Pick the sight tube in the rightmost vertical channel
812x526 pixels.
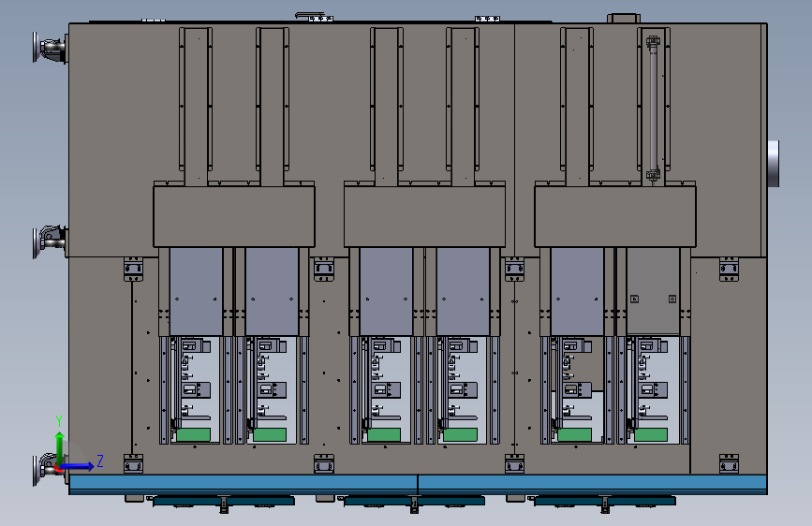(653, 108)
